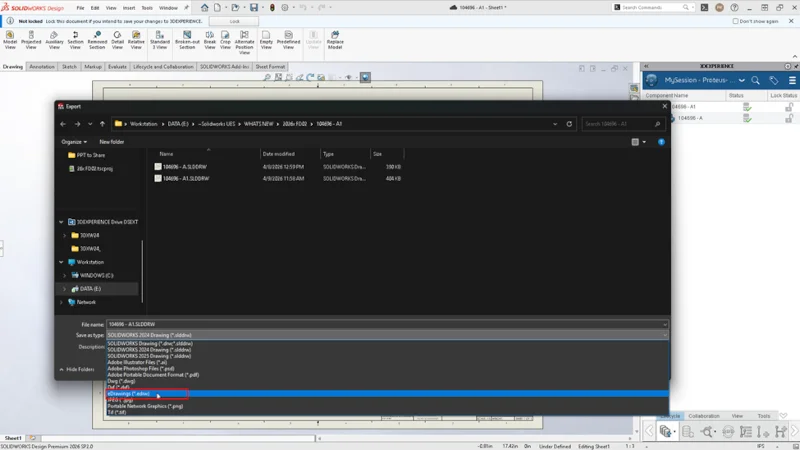Click Hide Folders
This screenshot has width=800, height=450.
(x=77, y=369)
